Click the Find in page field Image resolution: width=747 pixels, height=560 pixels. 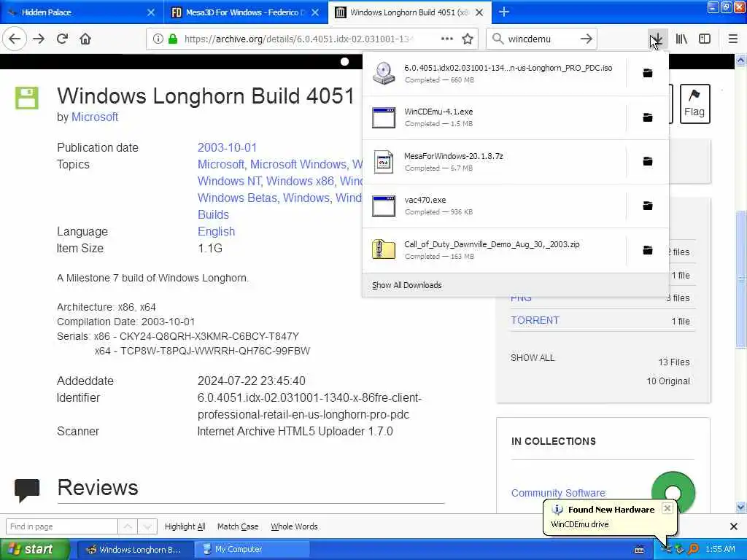pyautogui.click(x=61, y=526)
